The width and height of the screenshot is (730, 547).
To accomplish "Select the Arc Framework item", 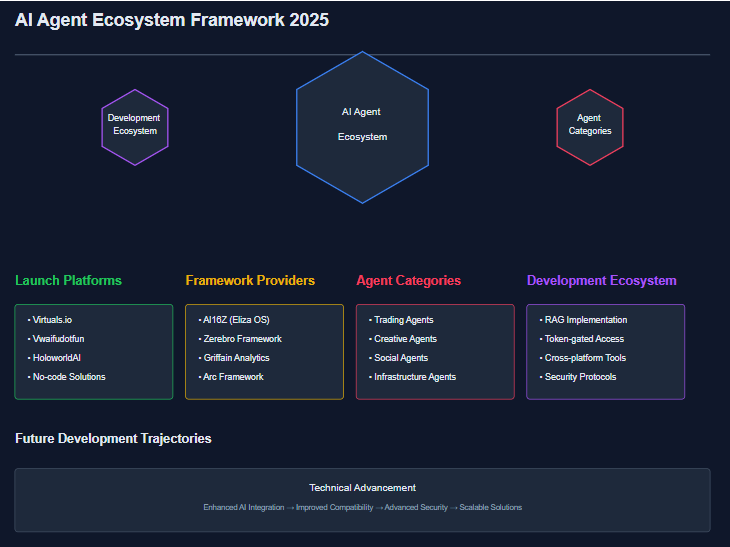I will [x=231, y=377].
